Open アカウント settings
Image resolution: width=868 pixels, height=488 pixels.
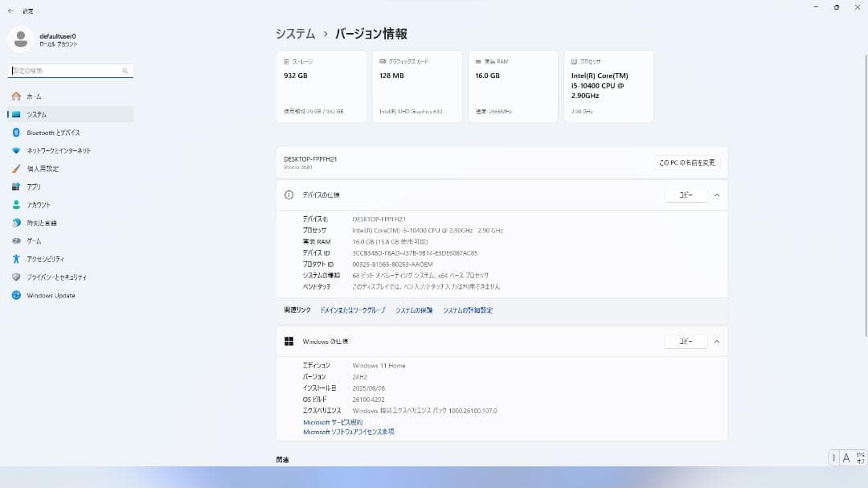[x=38, y=204]
